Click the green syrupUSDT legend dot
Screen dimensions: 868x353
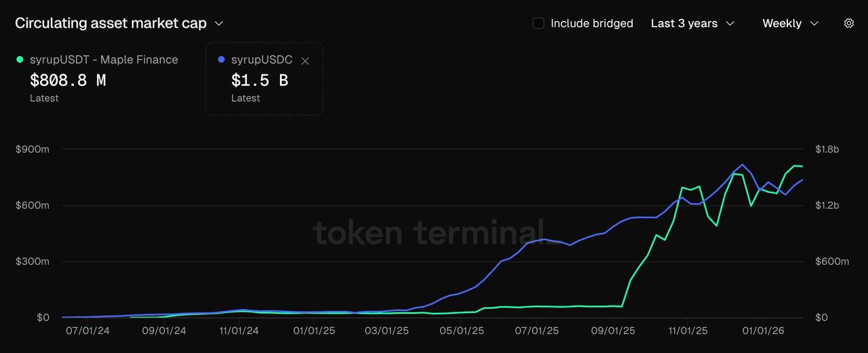tap(20, 60)
